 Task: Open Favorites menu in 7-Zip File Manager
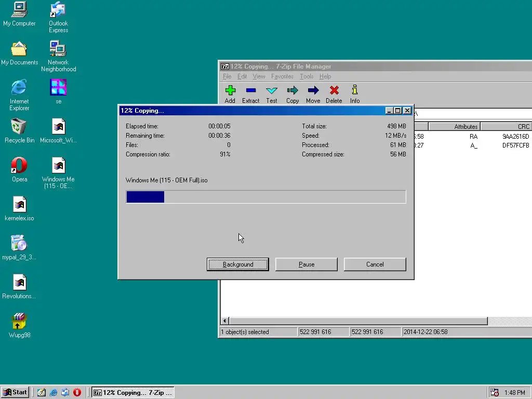[x=282, y=76]
